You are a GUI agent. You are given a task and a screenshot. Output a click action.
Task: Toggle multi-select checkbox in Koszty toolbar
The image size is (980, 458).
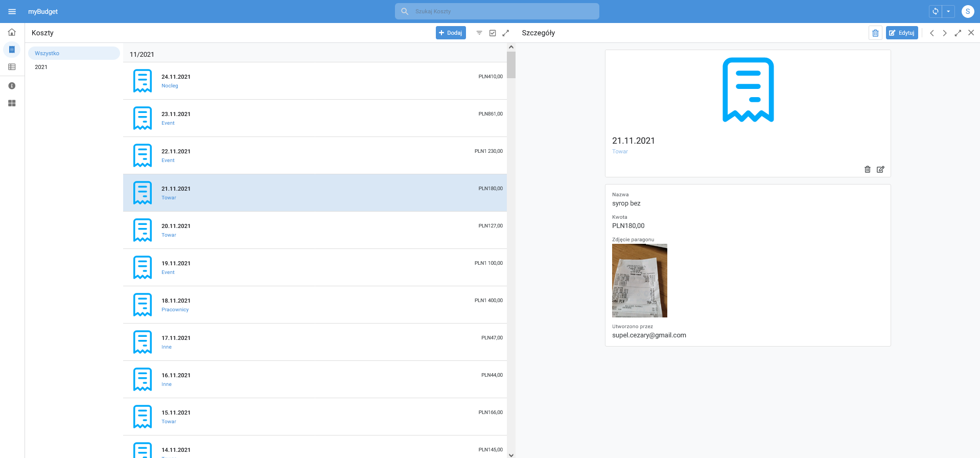pyautogui.click(x=493, y=33)
